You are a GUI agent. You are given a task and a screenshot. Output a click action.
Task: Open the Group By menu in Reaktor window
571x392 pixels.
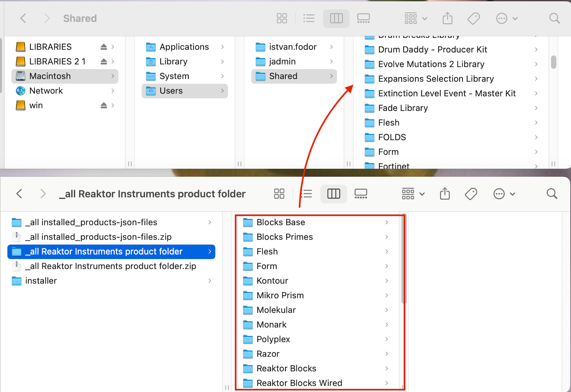[413, 194]
